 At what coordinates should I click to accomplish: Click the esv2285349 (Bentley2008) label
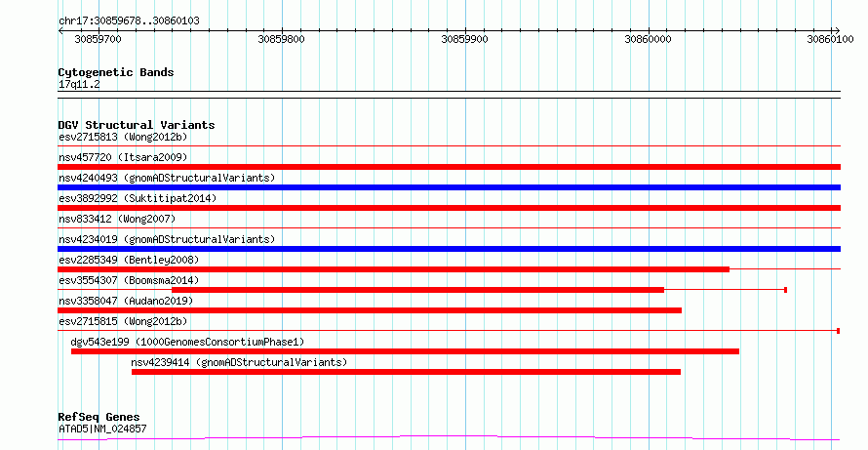pos(129,260)
